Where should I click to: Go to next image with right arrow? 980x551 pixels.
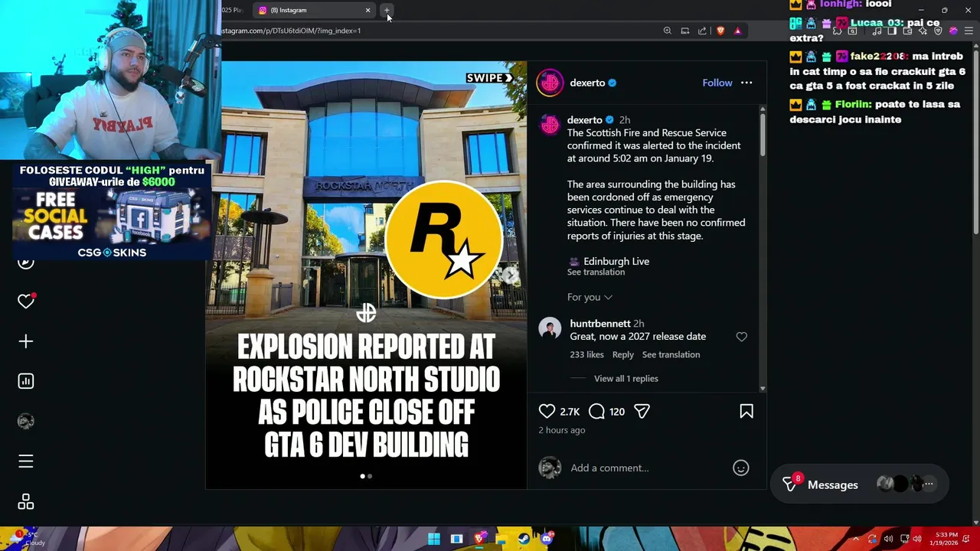click(511, 275)
